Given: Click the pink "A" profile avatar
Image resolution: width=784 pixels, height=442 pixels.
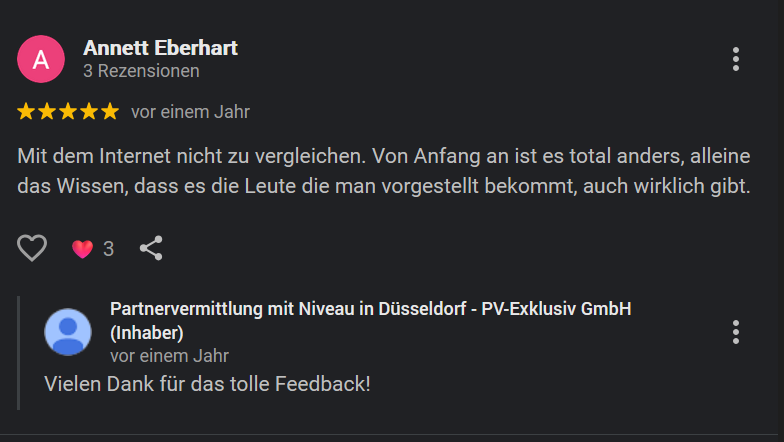Looking at the screenshot, I should click(41, 59).
